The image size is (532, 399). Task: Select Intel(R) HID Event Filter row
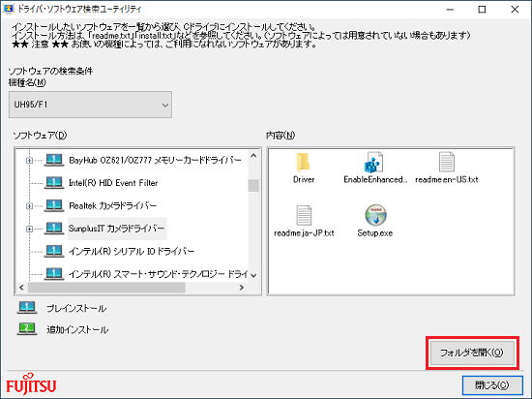[113, 183]
